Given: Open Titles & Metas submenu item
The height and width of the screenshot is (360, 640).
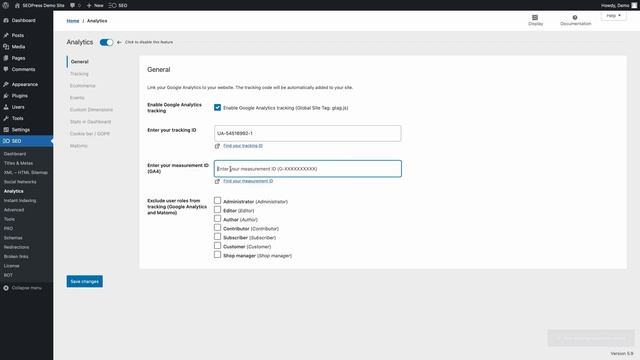Looking at the screenshot, I should pos(18,163).
